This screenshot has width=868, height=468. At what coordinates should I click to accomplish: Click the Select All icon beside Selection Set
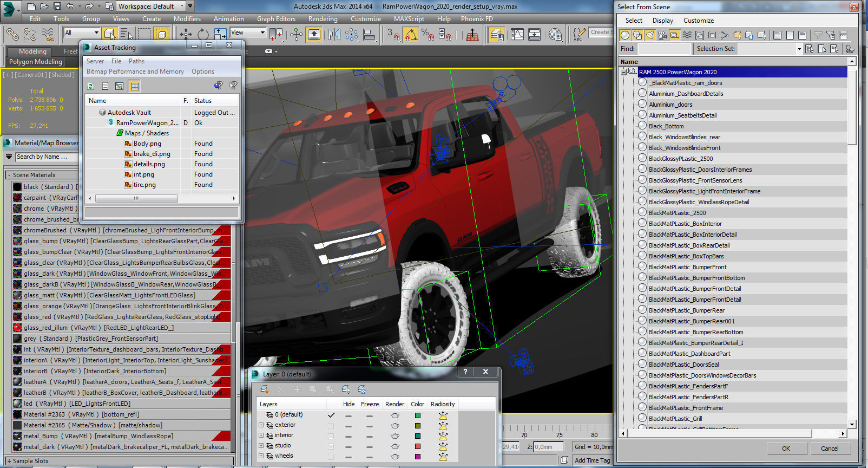pos(810,49)
